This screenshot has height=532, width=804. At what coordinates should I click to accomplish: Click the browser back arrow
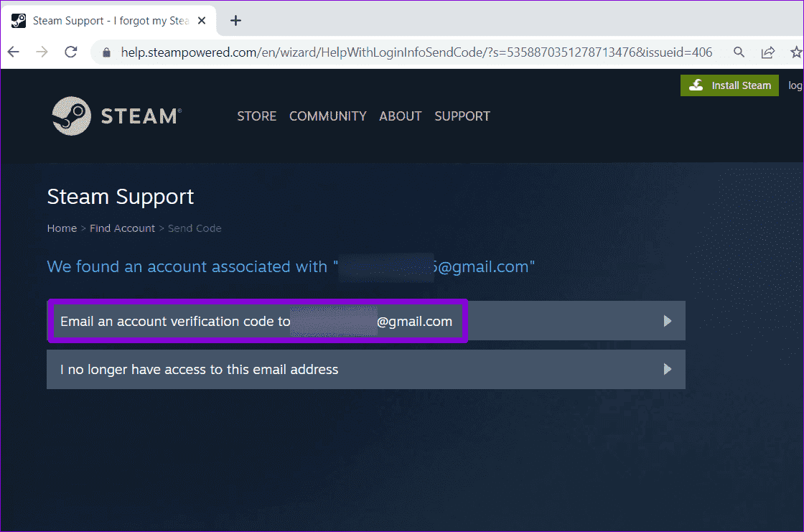coord(14,52)
